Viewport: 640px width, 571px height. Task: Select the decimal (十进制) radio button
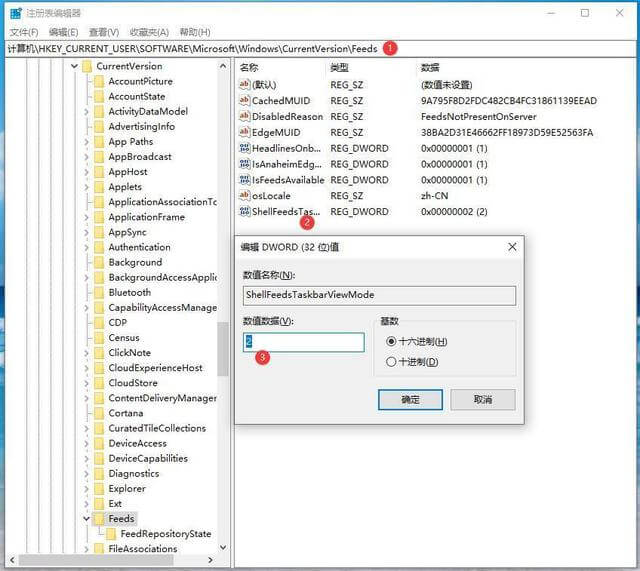tap(391, 361)
